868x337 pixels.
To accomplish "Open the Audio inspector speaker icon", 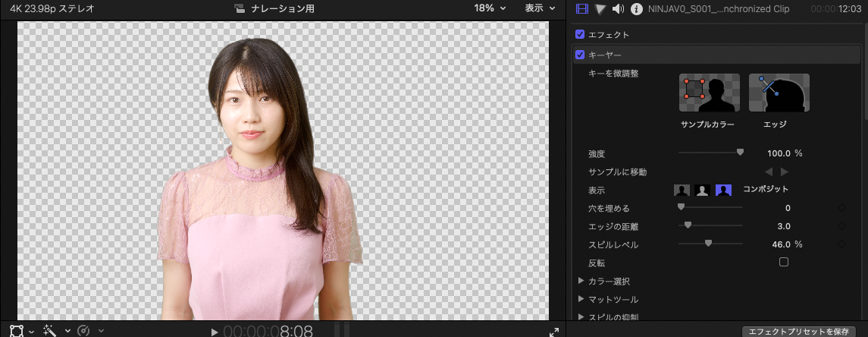I will (619, 9).
